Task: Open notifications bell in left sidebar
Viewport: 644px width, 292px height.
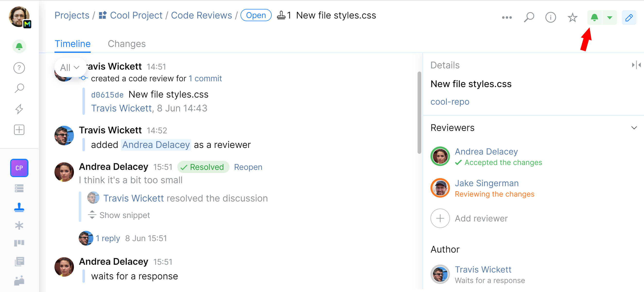Action: (x=19, y=46)
